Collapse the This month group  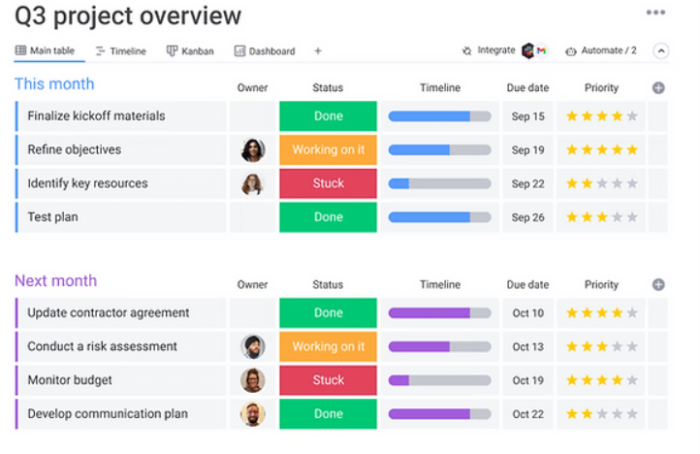coord(54,84)
